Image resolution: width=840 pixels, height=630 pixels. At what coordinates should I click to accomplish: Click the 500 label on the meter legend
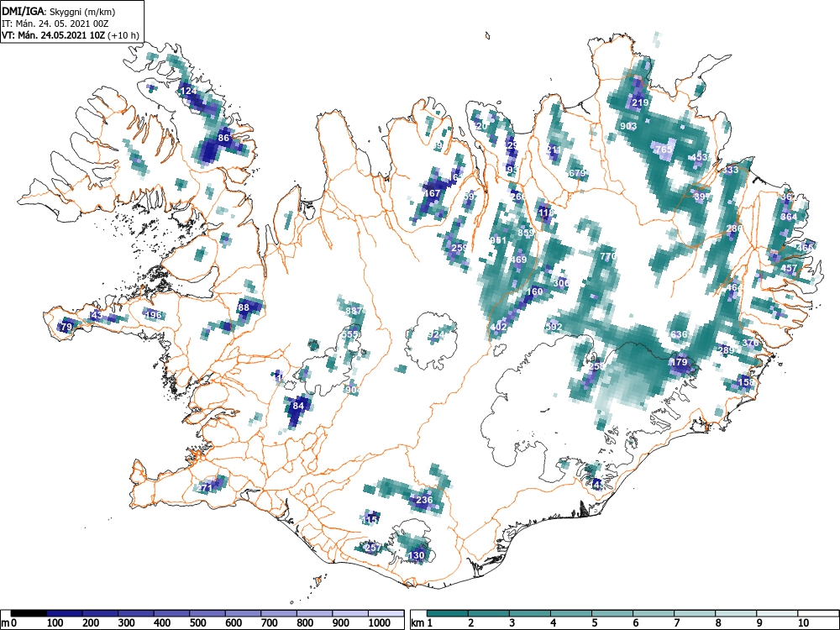click(197, 623)
